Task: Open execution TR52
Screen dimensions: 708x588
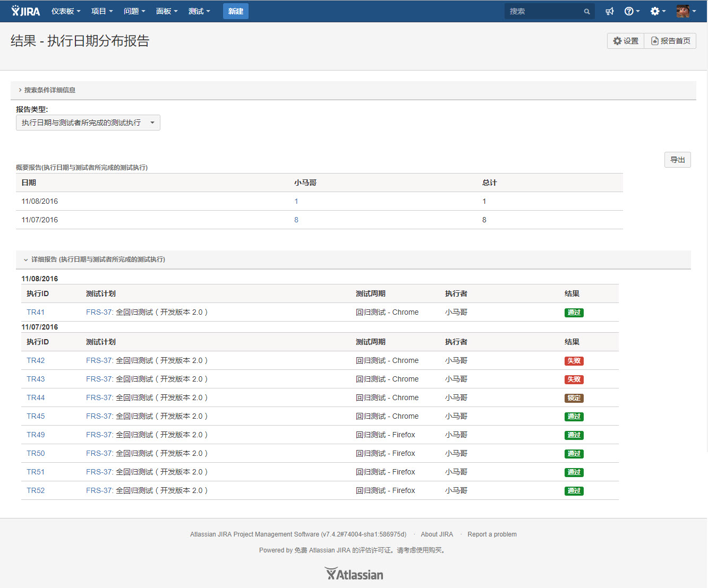Action: click(x=36, y=490)
